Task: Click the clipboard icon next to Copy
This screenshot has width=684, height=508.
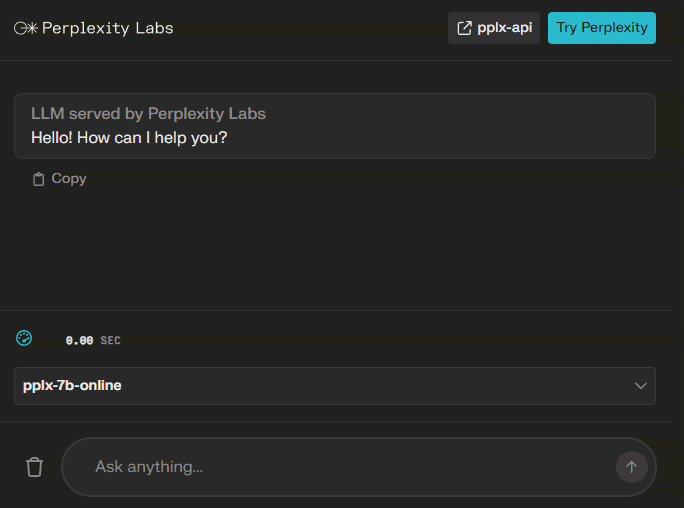Action: pos(38,179)
